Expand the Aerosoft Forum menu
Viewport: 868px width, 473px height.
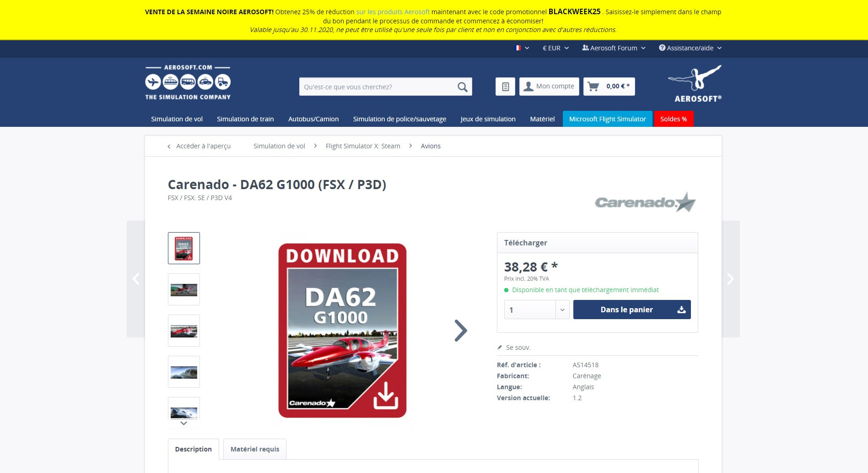point(614,48)
